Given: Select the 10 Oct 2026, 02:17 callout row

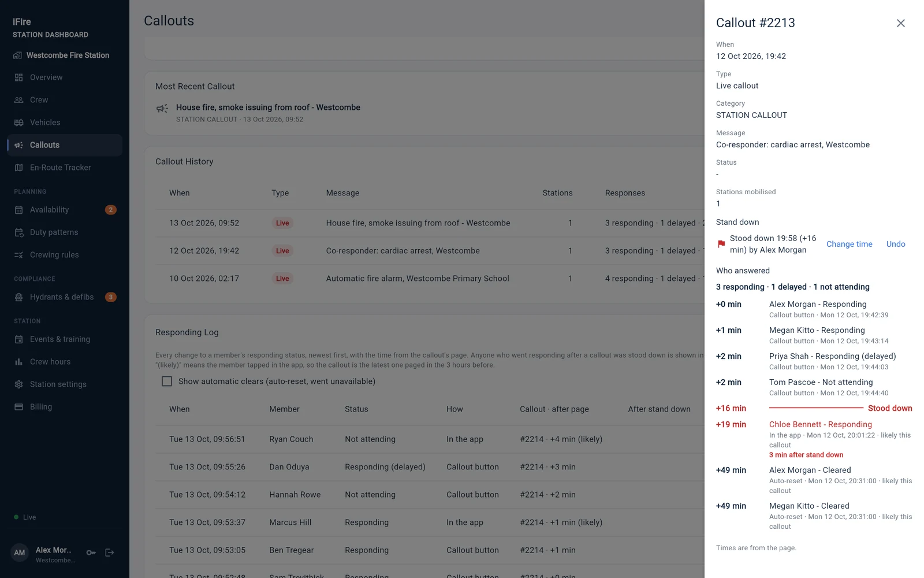Looking at the screenshot, I should (x=430, y=279).
